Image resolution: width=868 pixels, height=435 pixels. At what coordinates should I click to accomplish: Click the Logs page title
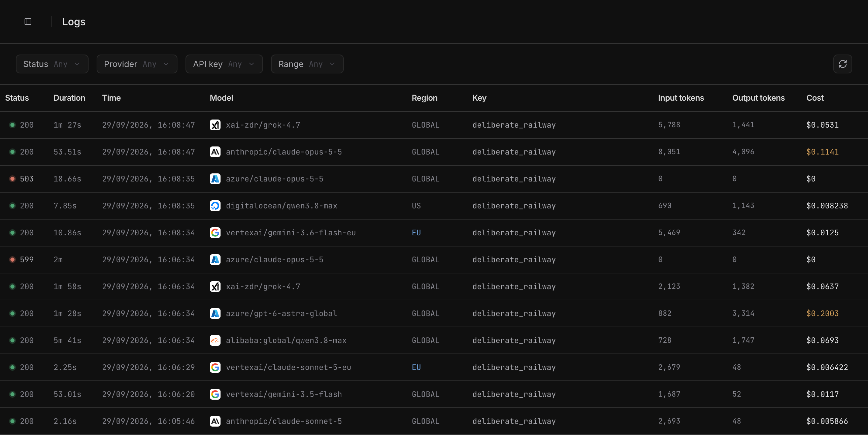74,22
